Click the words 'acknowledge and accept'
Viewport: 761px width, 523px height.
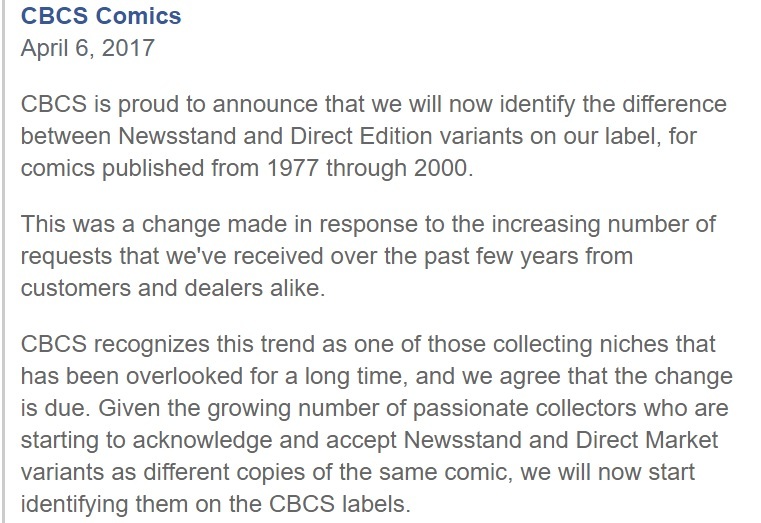click(x=265, y=440)
